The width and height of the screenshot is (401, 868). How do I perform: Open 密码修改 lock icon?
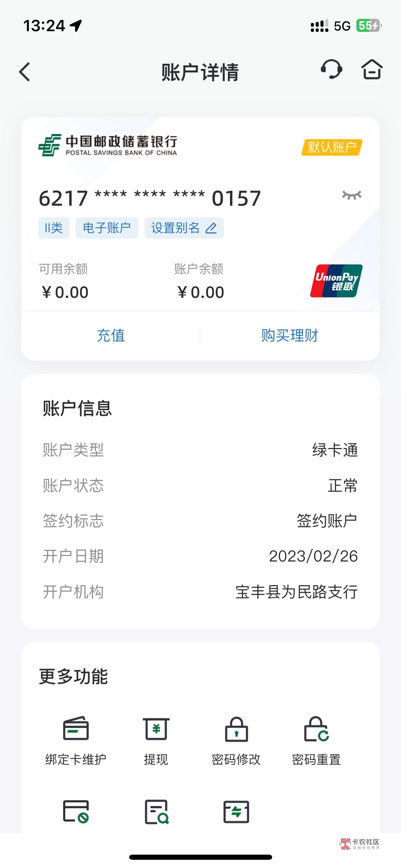[236, 728]
